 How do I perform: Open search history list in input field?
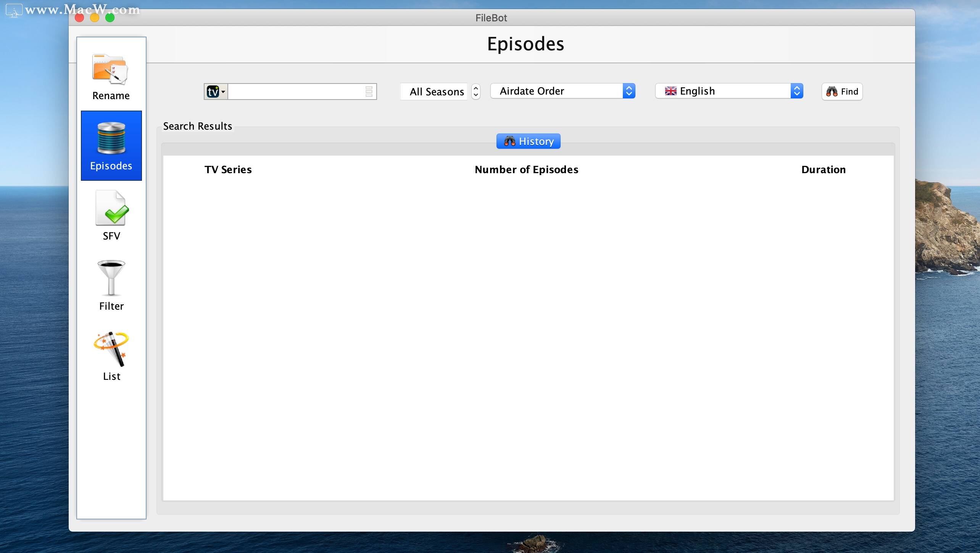point(369,92)
